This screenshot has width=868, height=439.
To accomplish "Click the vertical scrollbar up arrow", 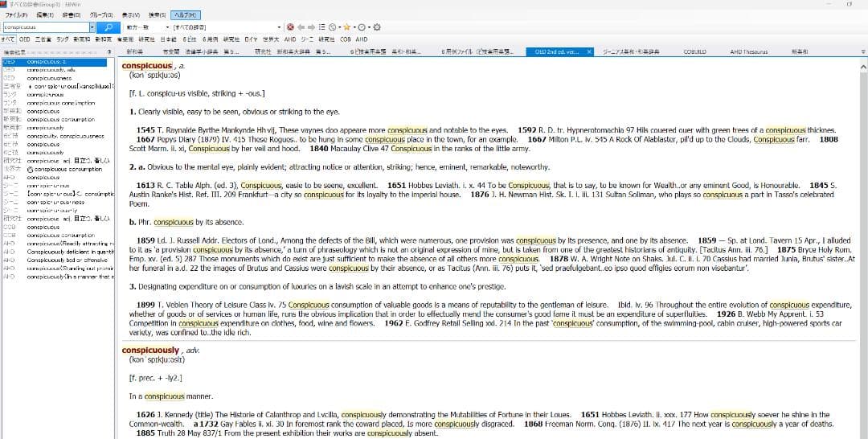I will click(x=863, y=67).
